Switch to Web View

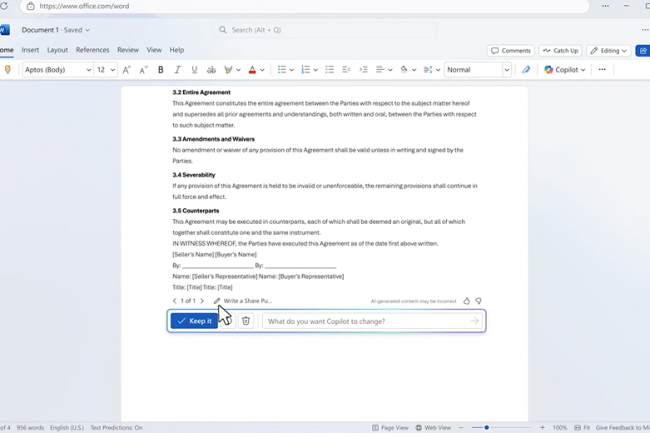coord(432,427)
